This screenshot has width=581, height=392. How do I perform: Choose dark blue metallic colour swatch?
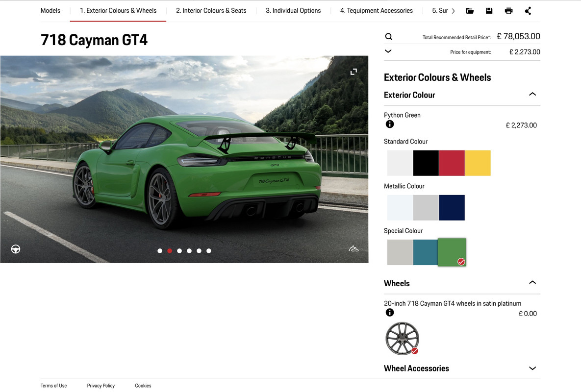452,208
